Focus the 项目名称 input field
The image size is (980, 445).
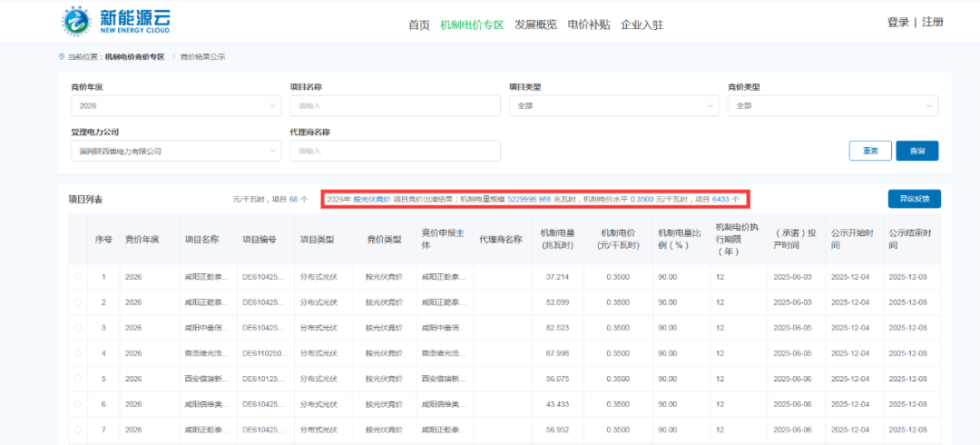pos(395,106)
